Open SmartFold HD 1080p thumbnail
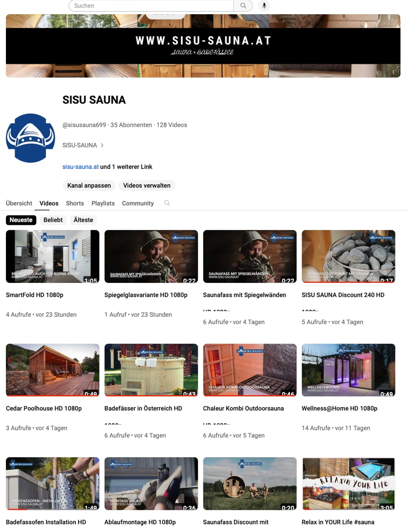The height and width of the screenshot is (532, 407). coord(52,256)
